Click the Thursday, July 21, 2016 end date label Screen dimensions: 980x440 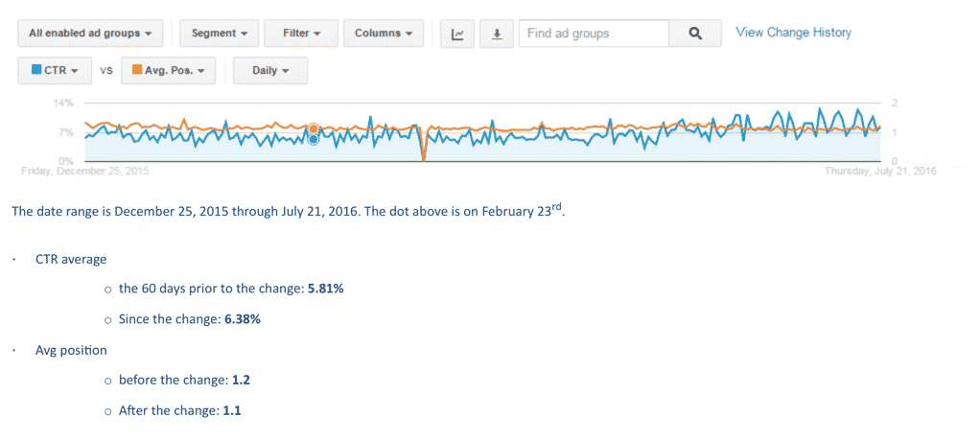[x=880, y=172]
